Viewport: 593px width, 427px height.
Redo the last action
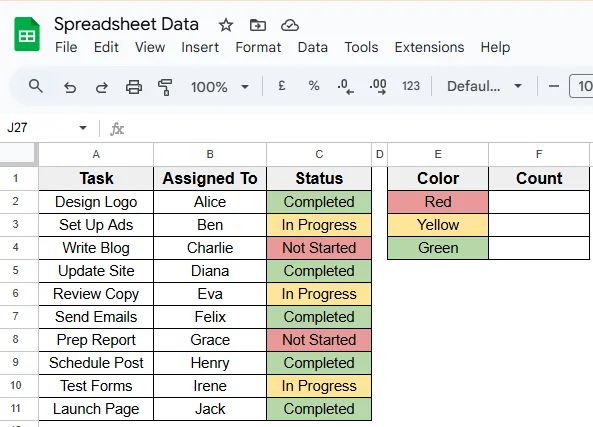(101, 87)
